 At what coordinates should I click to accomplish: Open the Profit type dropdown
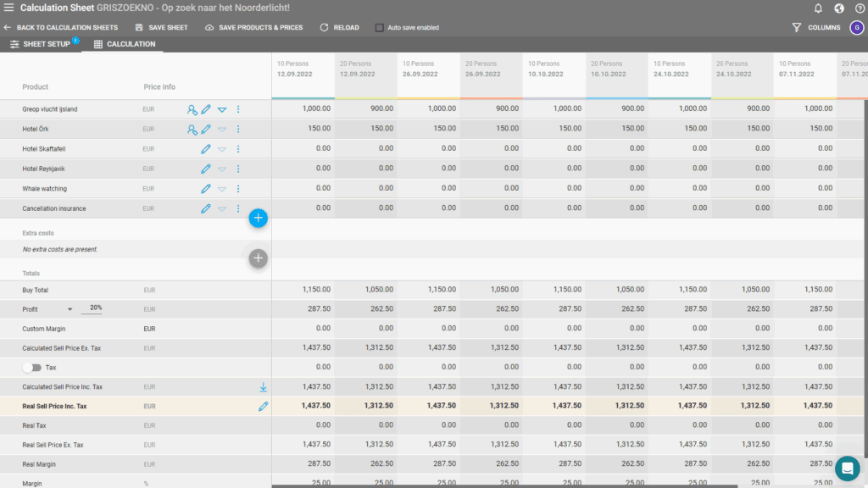pos(70,309)
